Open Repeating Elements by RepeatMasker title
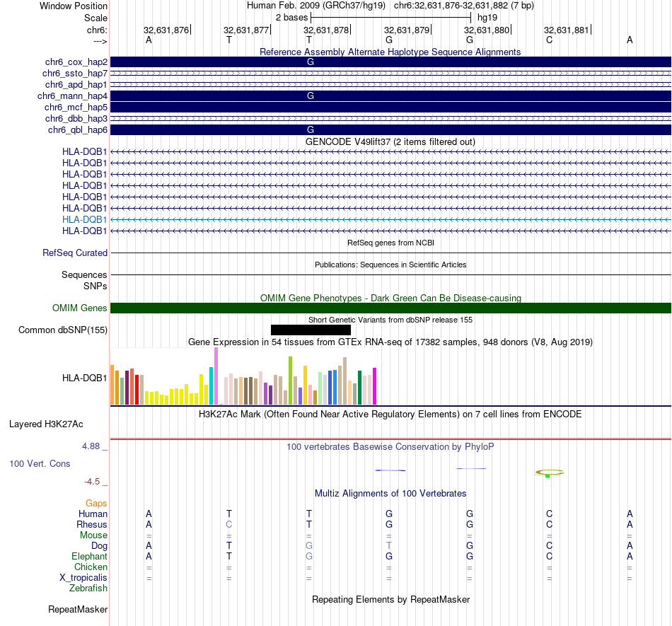The height and width of the screenshot is (626, 672). (x=390, y=600)
